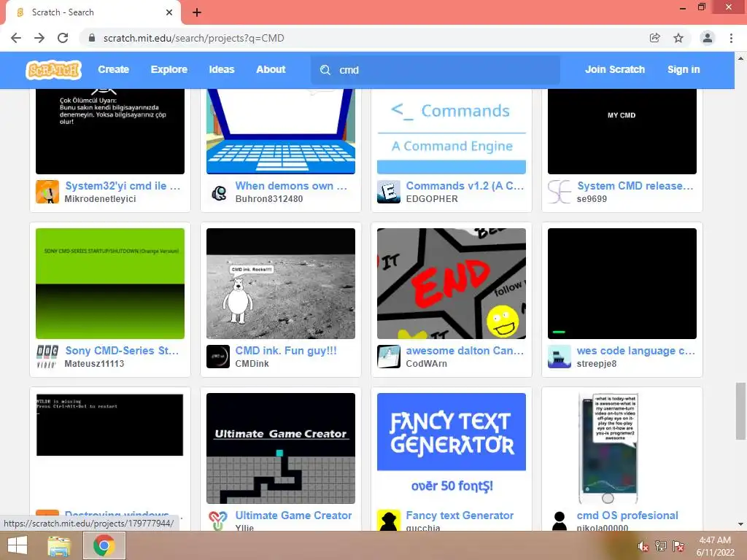Click CodWArn's avatar icon

389,357
